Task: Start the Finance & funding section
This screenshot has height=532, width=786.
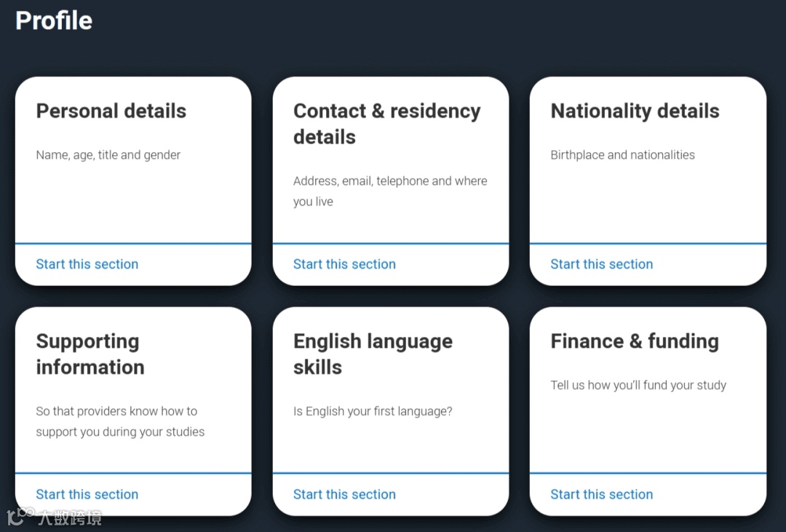Action: coord(601,494)
